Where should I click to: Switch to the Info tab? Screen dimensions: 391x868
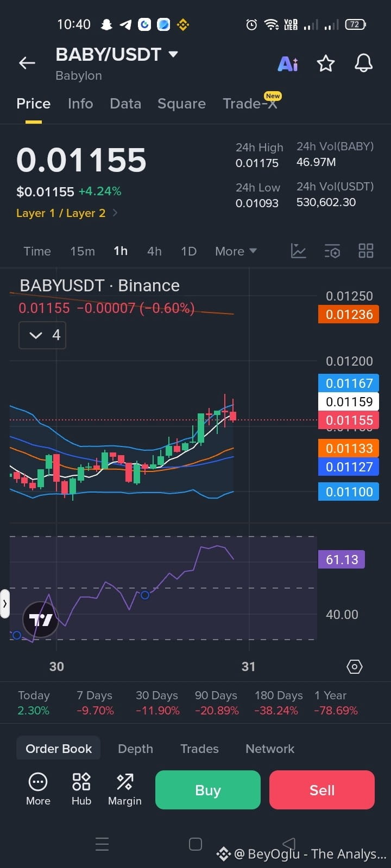pos(80,104)
